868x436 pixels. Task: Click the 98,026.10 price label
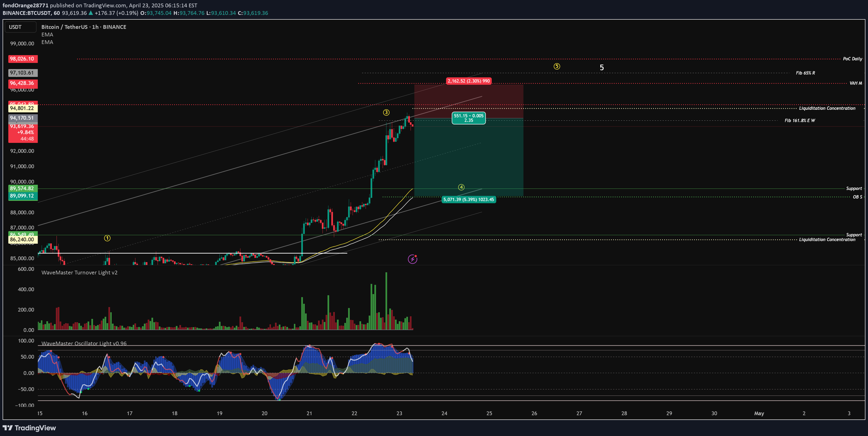[x=23, y=59]
